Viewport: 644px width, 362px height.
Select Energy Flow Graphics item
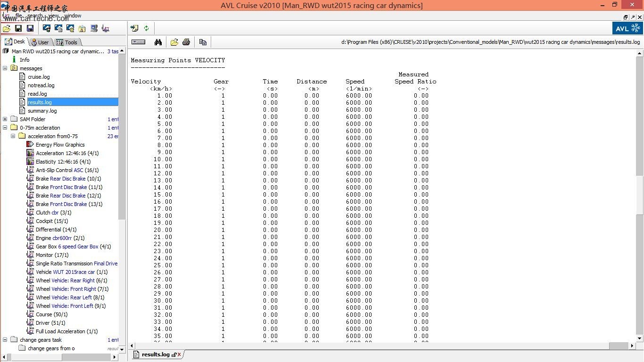(x=60, y=145)
